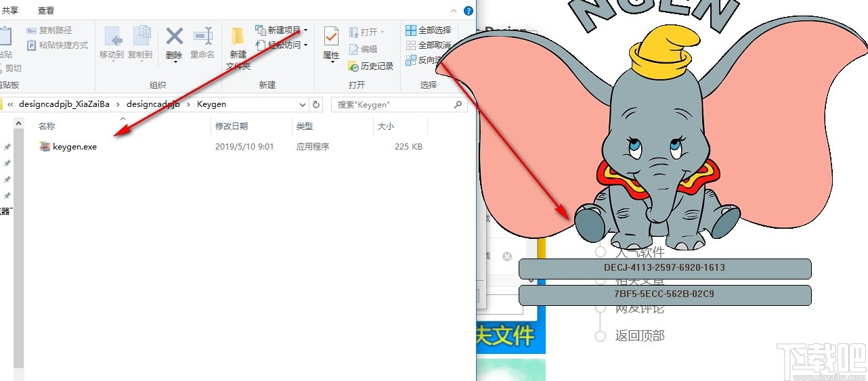The image size is (868, 381).
Task: Click the 重命名 button
Action: coord(202,42)
